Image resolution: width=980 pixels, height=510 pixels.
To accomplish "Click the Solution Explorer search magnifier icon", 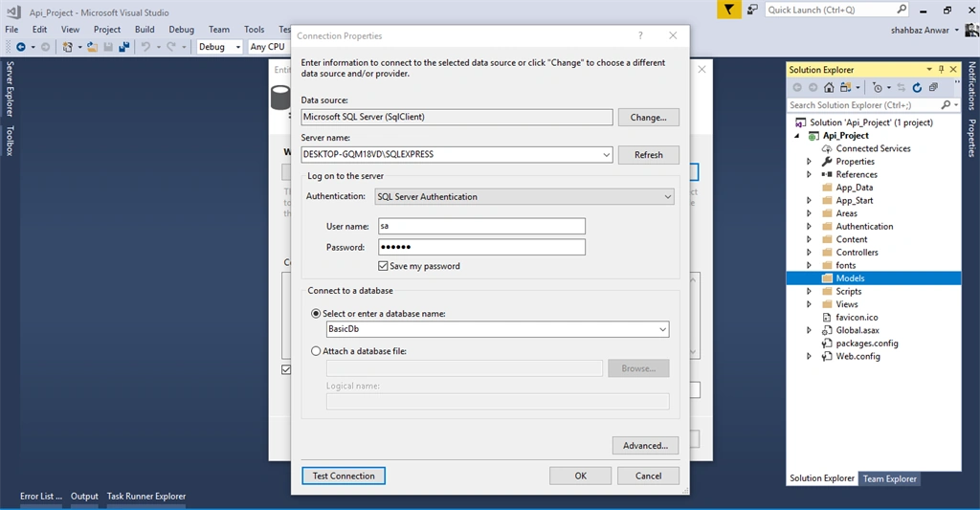I will click(x=947, y=105).
